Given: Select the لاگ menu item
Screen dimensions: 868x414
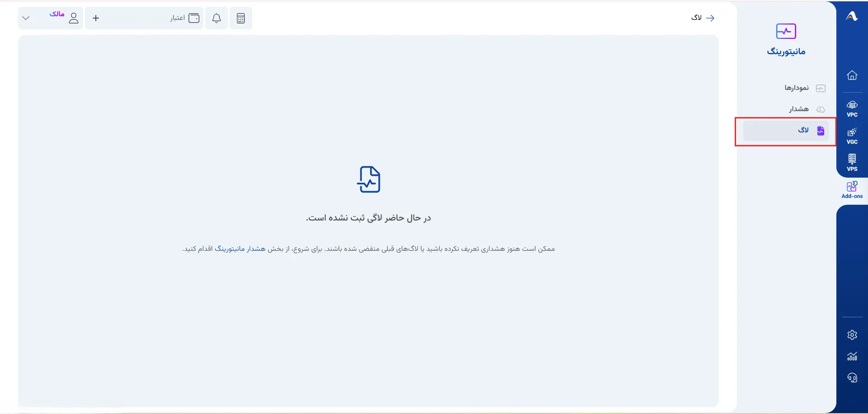Looking at the screenshot, I should pos(786,131).
